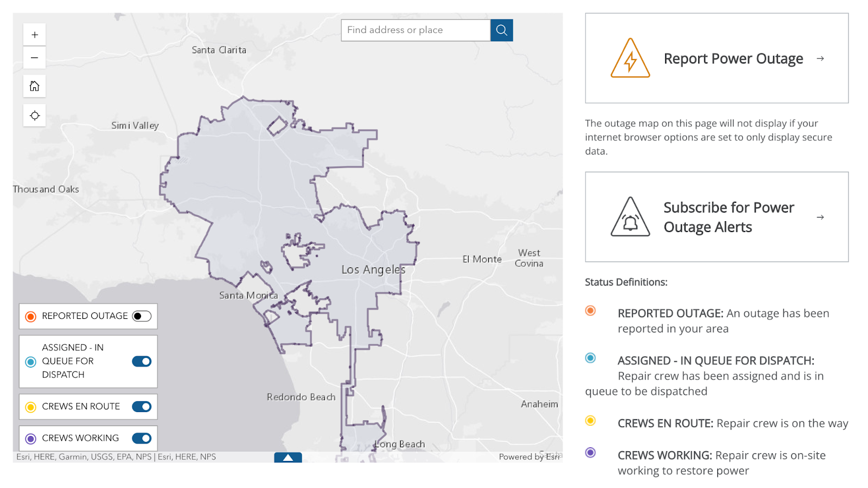Open the Report Power Outage card
Image resolution: width=868 pixels, height=488 pixels.
click(716, 59)
